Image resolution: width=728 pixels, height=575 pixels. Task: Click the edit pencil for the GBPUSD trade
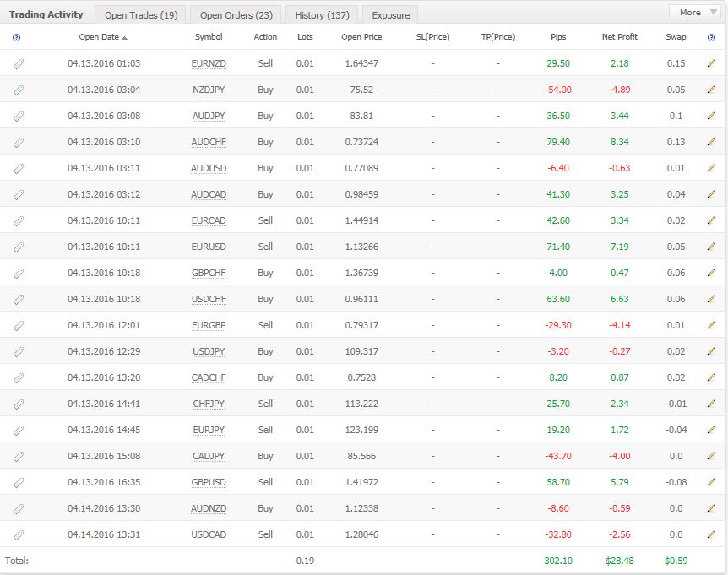click(x=711, y=482)
